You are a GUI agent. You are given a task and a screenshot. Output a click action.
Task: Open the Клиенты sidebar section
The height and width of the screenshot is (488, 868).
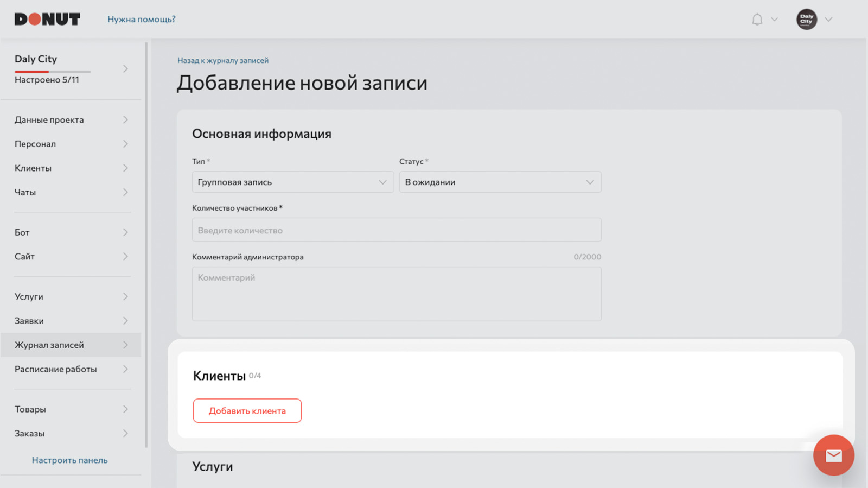click(x=71, y=168)
